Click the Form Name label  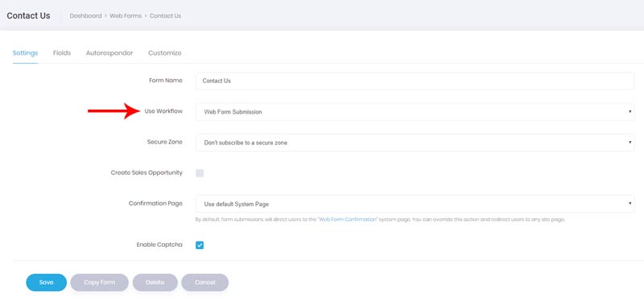coord(166,81)
